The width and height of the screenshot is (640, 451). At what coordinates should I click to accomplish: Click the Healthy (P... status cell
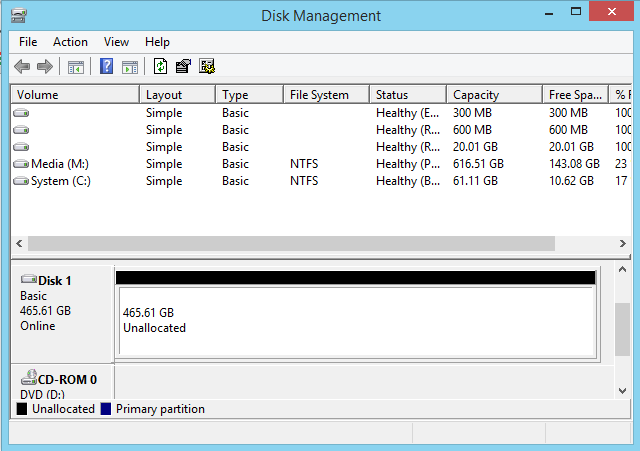[408, 164]
